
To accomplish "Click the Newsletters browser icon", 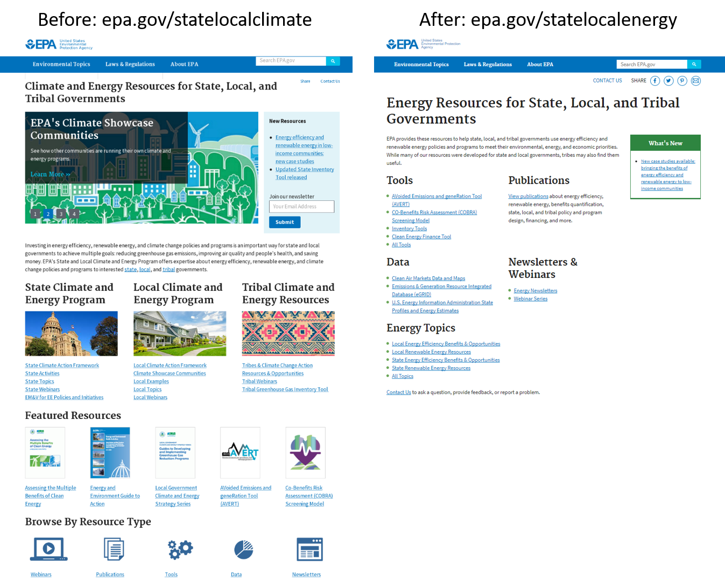I will (x=309, y=549).
